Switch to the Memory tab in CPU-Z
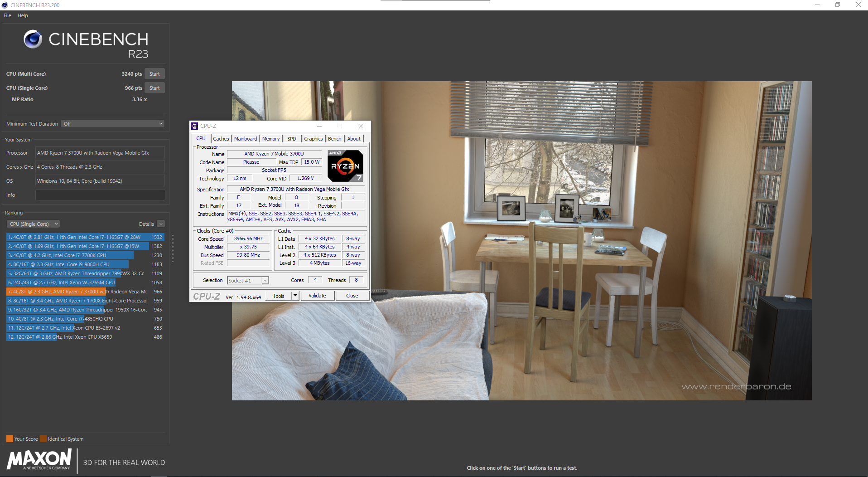The height and width of the screenshot is (477, 868). tap(271, 139)
